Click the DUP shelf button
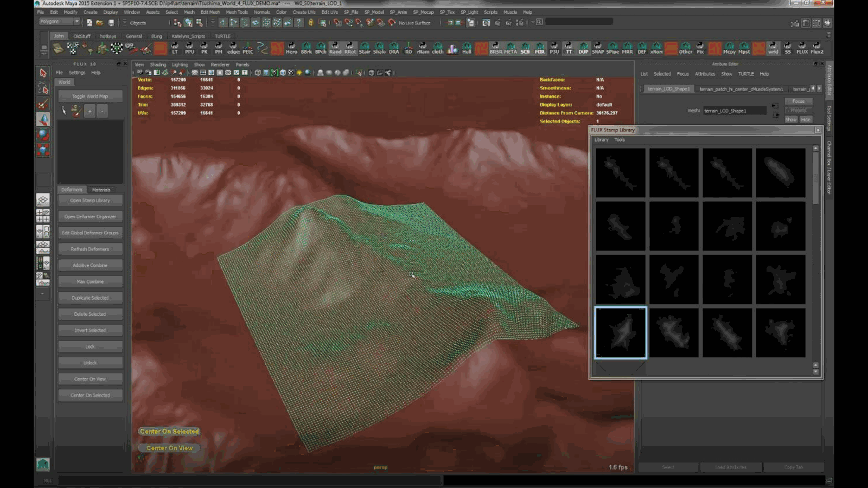Screen dimensions: 868x488 pos(583,48)
